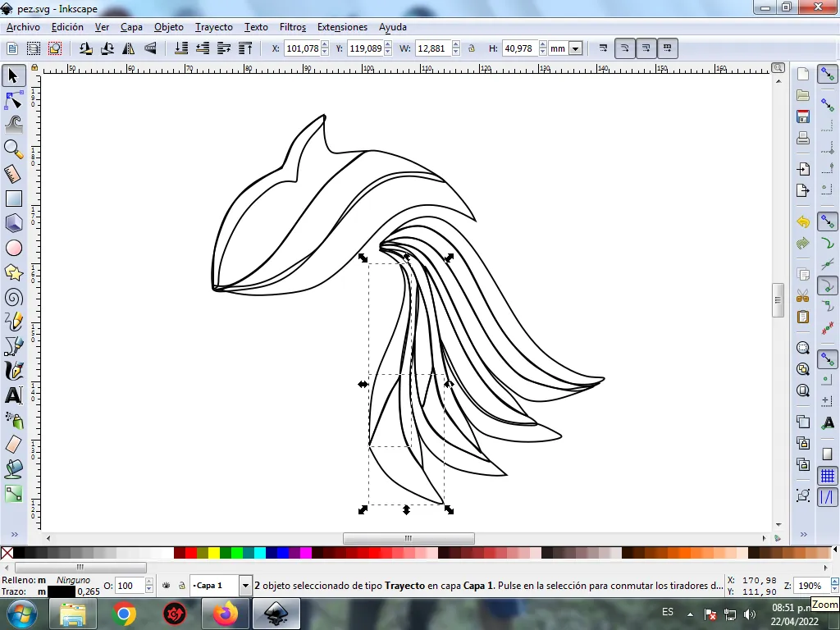
Task: Open Firefox from the taskbar
Action: point(226,614)
